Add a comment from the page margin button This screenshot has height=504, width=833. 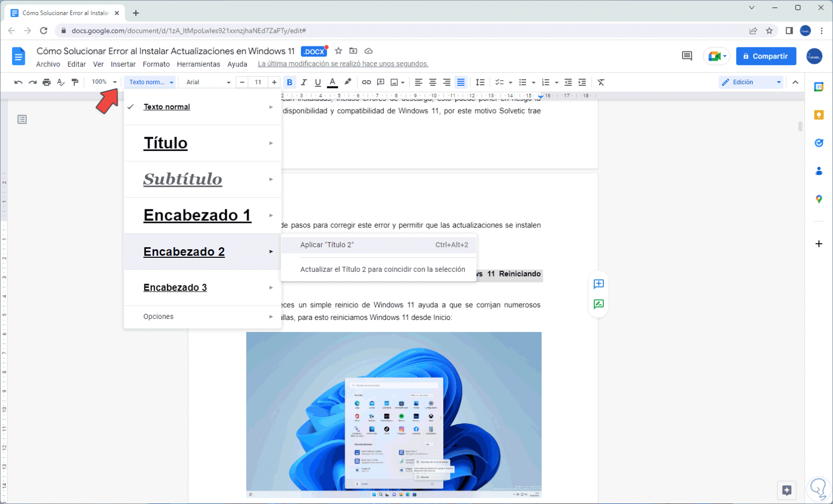tap(599, 284)
